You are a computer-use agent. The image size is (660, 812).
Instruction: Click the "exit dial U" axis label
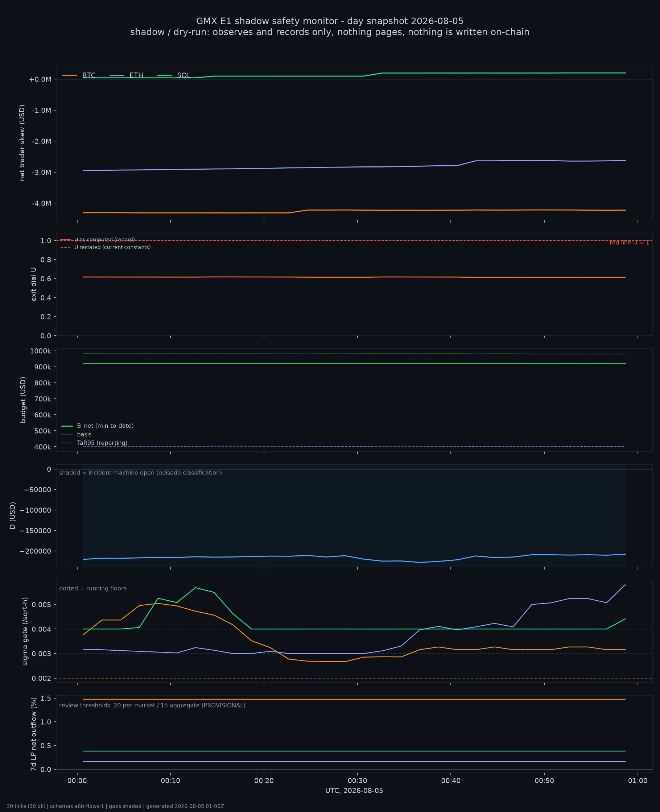coord(33,284)
